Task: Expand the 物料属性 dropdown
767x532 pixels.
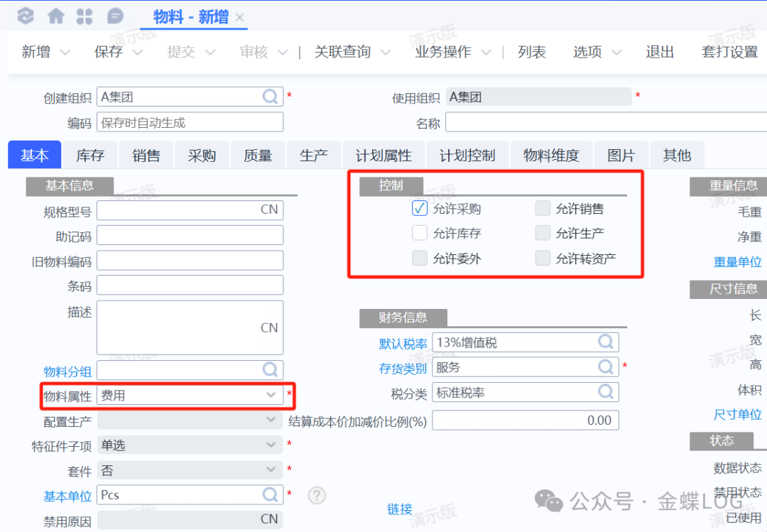Action: coord(271,395)
